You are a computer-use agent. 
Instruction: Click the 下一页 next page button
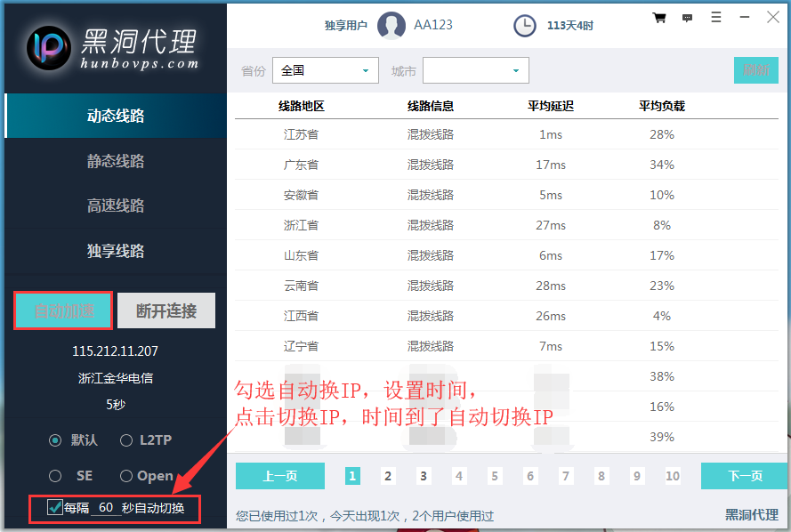(744, 476)
